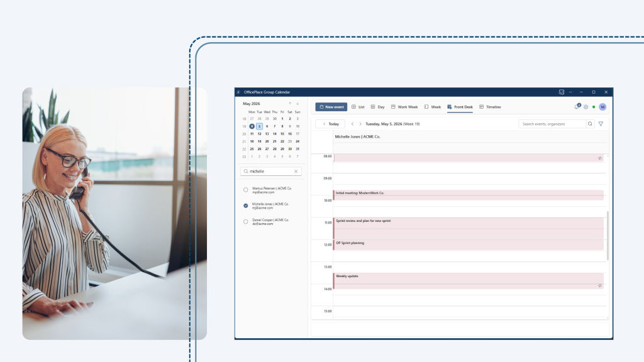Click the 13:00 time slot label

point(327,266)
